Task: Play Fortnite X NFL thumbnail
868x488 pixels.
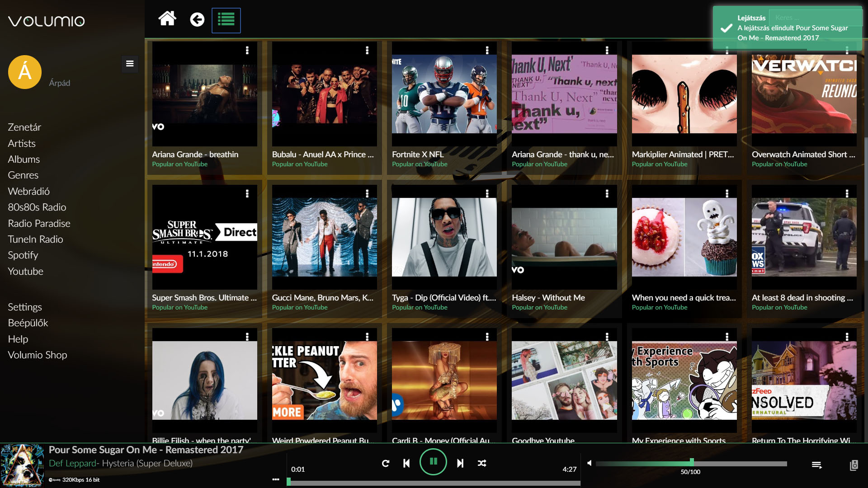Action: coord(444,94)
